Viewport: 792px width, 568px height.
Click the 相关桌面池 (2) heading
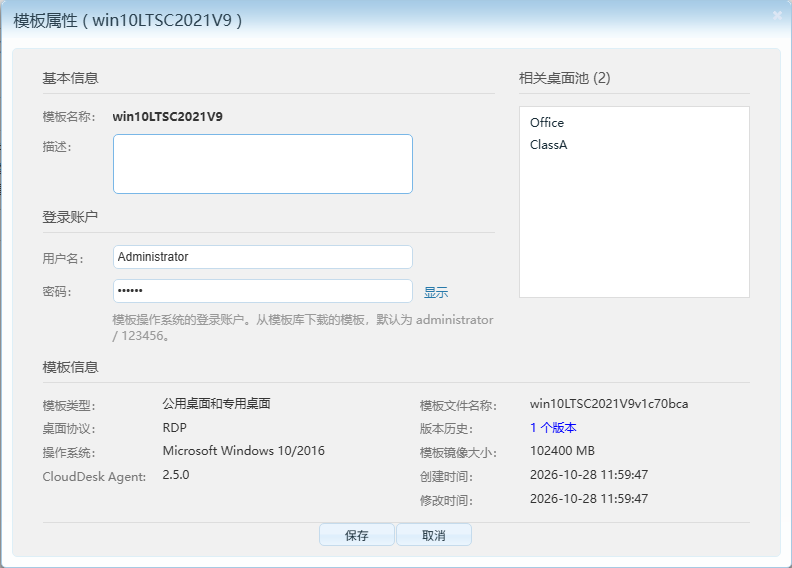point(565,78)
